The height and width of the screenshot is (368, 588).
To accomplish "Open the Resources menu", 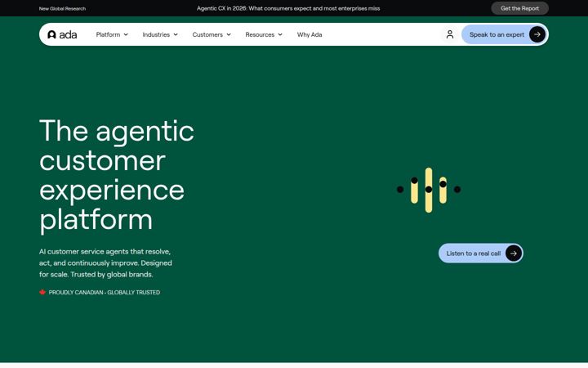I will point(264,34).
